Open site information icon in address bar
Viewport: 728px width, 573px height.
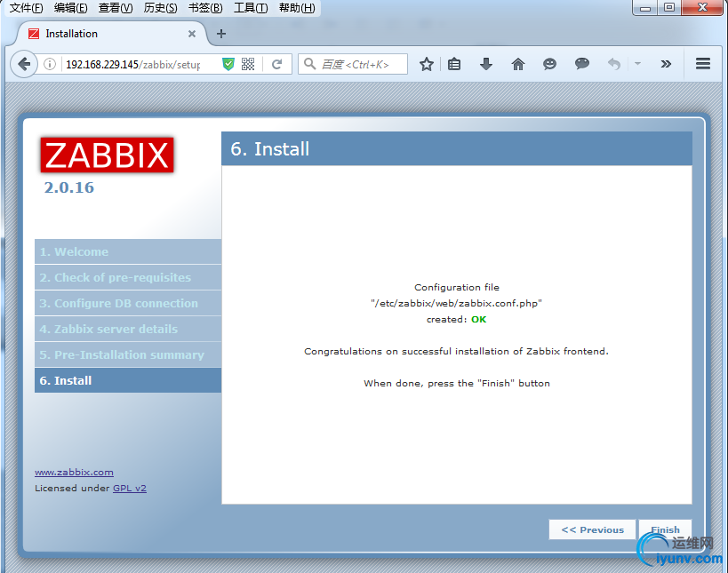coord(50,64)
